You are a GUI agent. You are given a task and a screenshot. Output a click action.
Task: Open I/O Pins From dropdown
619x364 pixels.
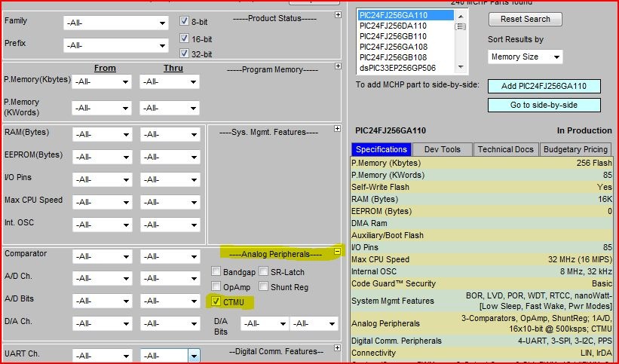pos(103,179)
